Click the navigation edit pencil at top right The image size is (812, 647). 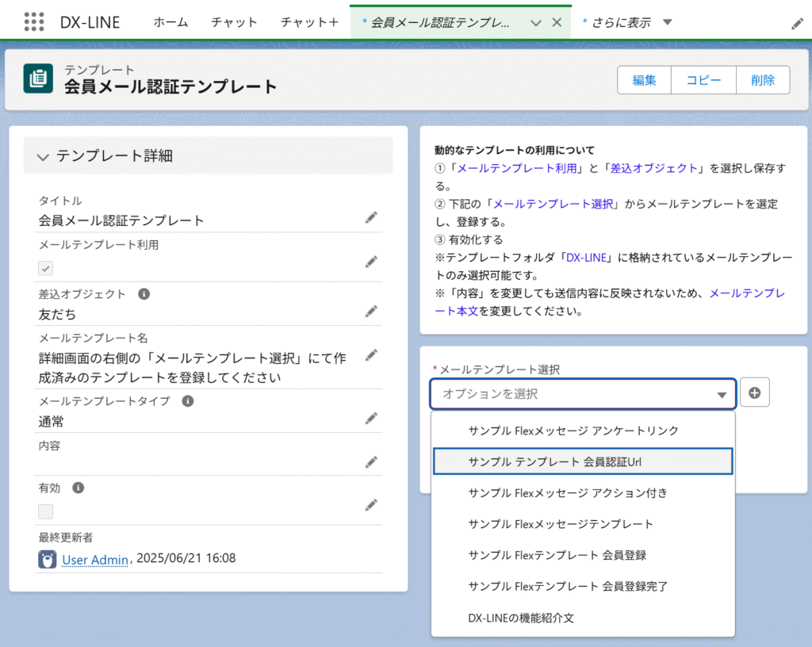pos(797,24)
